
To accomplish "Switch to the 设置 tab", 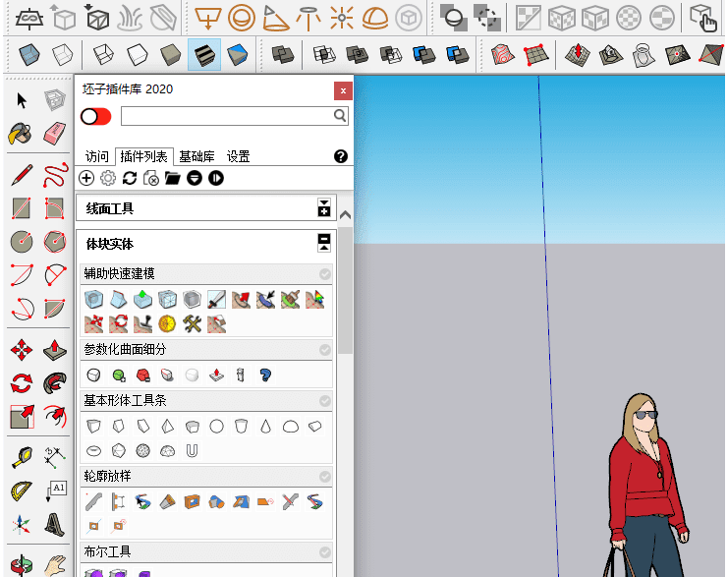I will (238, 156).
